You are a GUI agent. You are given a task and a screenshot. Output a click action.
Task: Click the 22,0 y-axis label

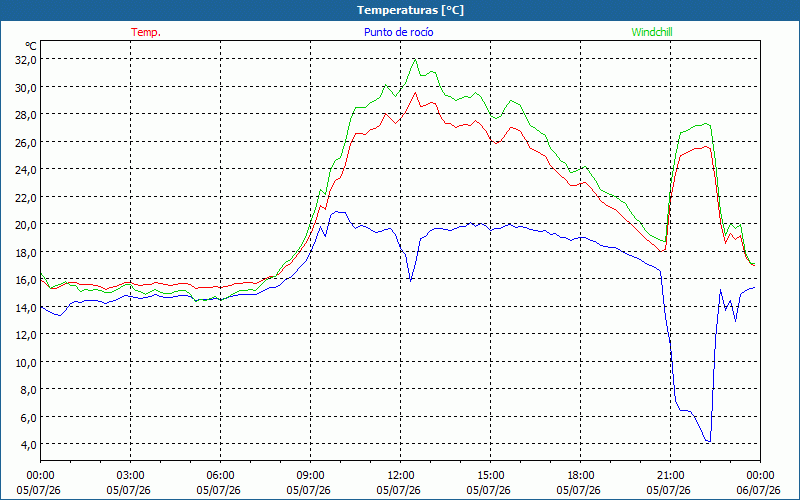[x=24, y=197]
